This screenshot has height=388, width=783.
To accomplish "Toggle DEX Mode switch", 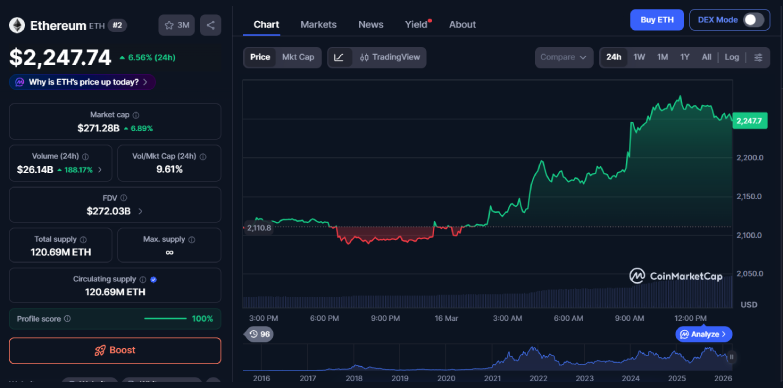I will (753, 20).
